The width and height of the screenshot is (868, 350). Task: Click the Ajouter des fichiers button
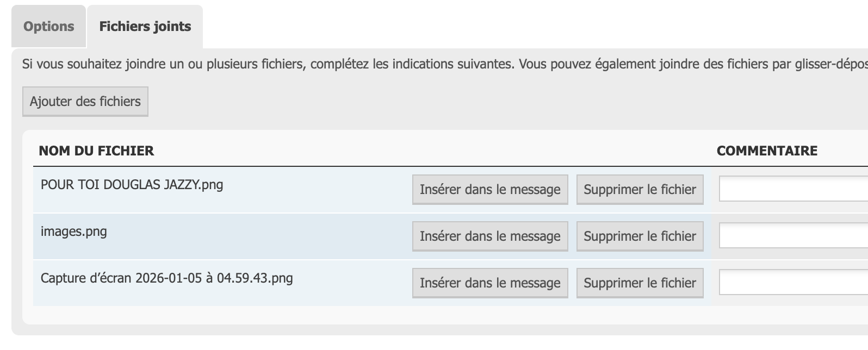pos(85,102)
